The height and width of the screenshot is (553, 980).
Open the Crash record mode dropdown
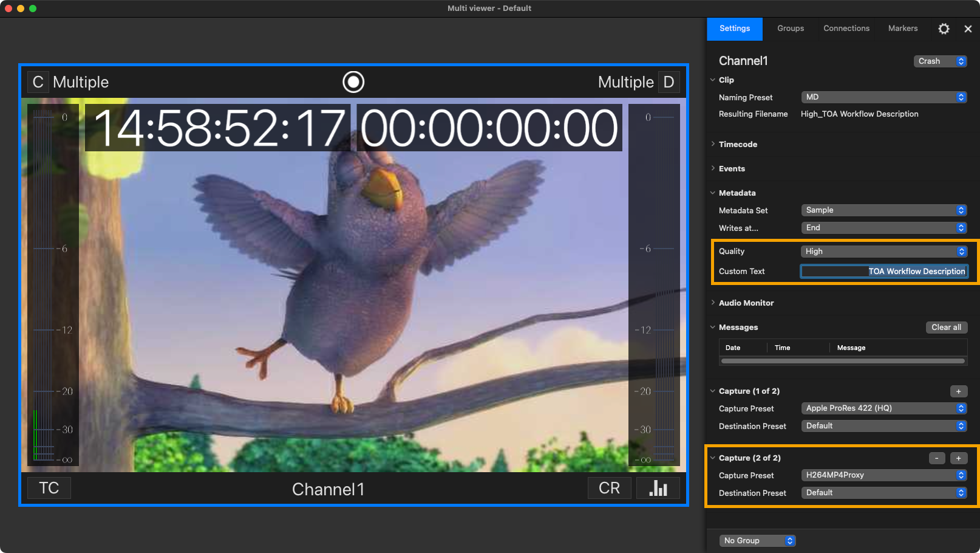click(940, 61)
